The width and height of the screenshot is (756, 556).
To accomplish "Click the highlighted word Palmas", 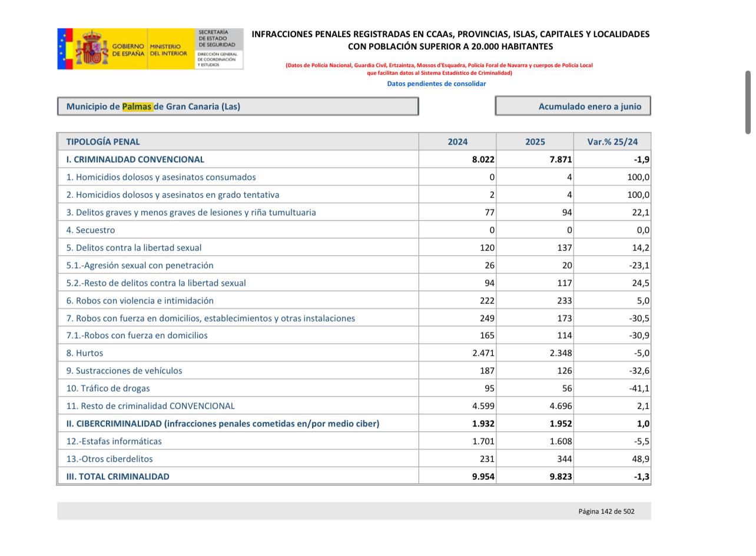I will pyautogui.click(x=137, y=106).
